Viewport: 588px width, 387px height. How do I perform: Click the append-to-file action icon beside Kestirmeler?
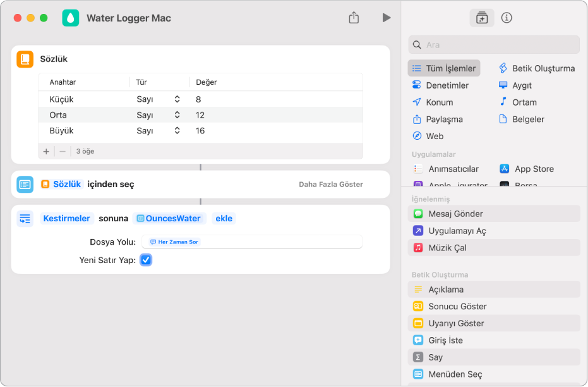pos(25,218)
